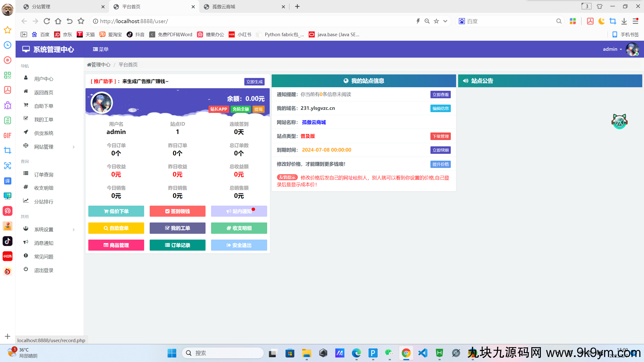The width and height of the screenshot is (644, 362).
Task: Open 订单查询 in the side menu
Action: pos(44,174)
